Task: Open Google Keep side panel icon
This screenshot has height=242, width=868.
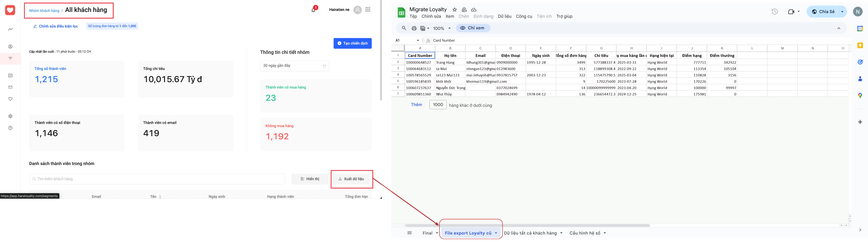Action: coord(860,45)
